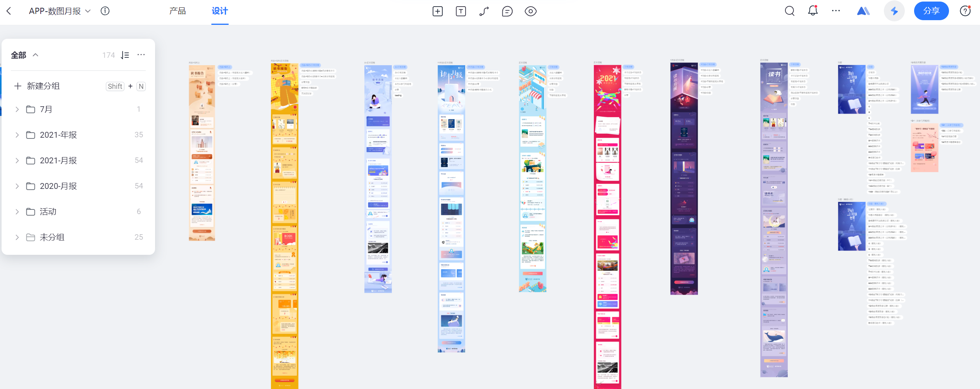
Task: Open the light-blue isometric city artboard
Action: tap(533, 178)
